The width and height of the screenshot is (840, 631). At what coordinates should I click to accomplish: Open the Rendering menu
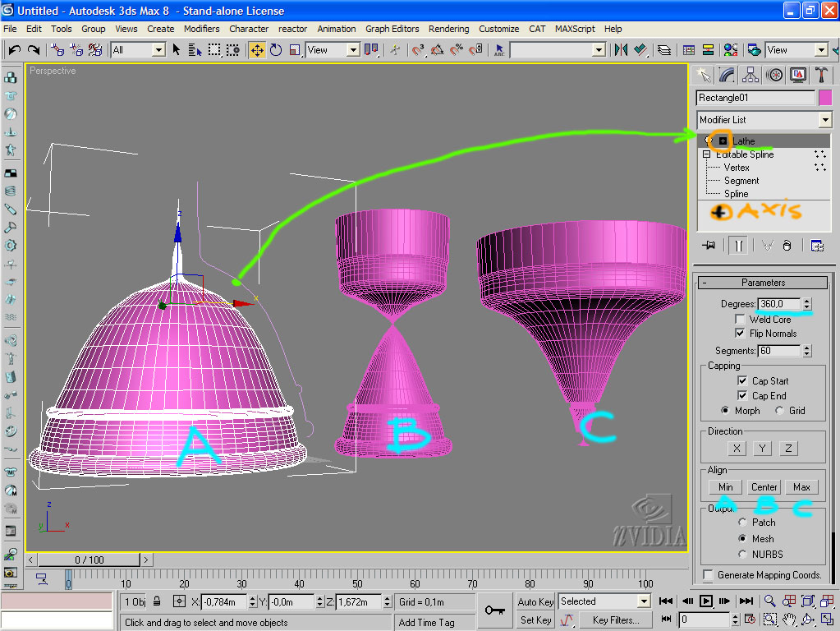(x=448, y=29)
